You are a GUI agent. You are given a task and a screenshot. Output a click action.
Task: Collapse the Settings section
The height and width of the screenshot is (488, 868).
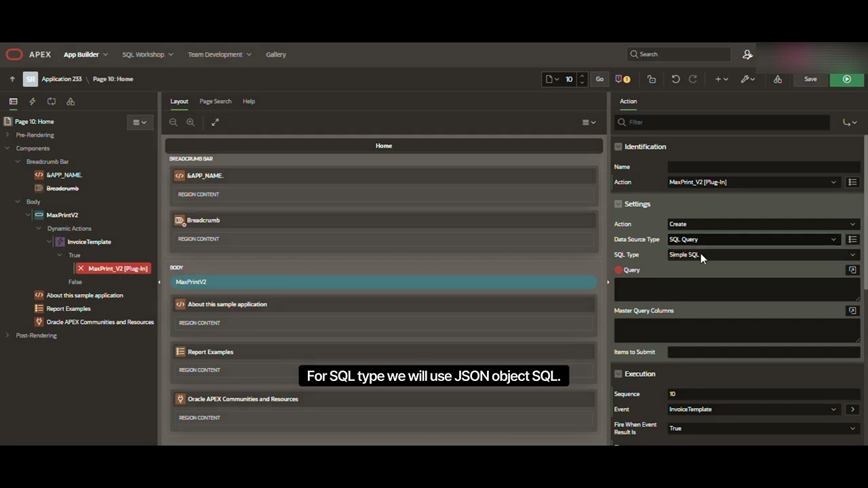(618, 204)
